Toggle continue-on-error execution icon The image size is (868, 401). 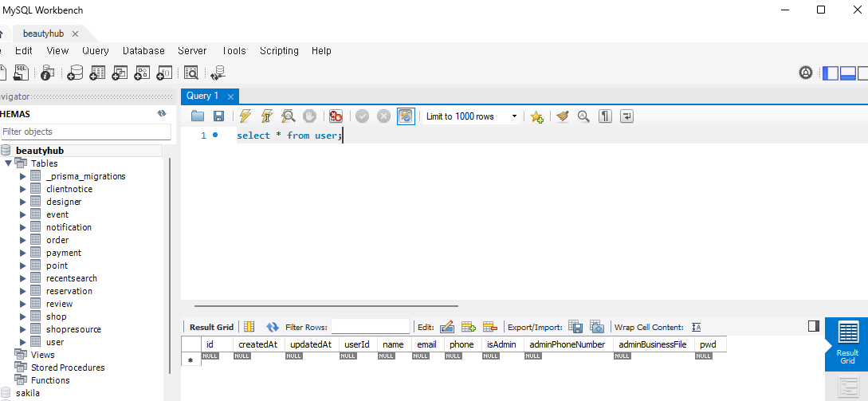tap(336, 116)
